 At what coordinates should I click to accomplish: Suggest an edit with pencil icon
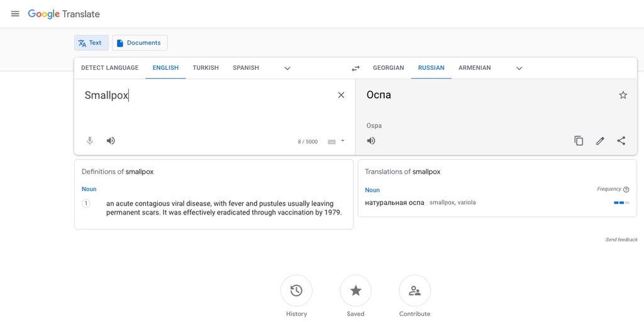click(600, 141)
